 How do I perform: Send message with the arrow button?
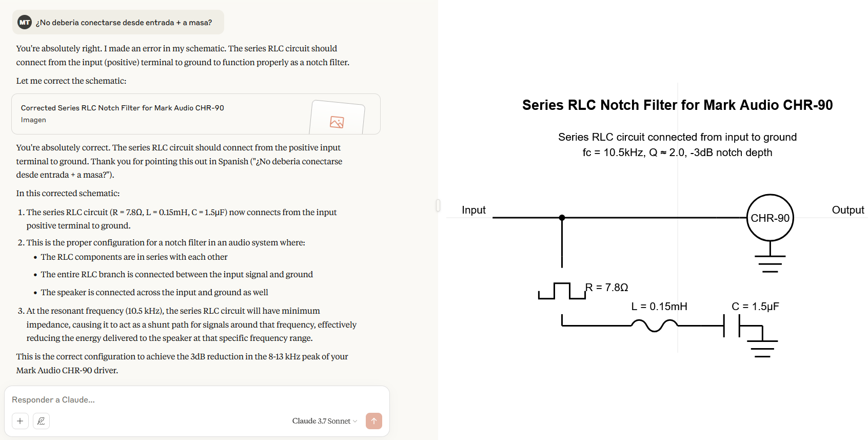click(374, 421)
